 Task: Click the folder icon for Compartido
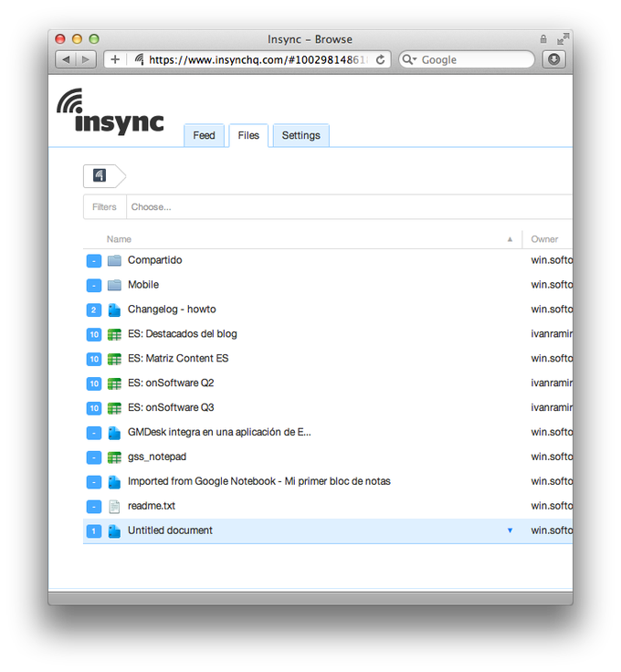pos(114,260)
